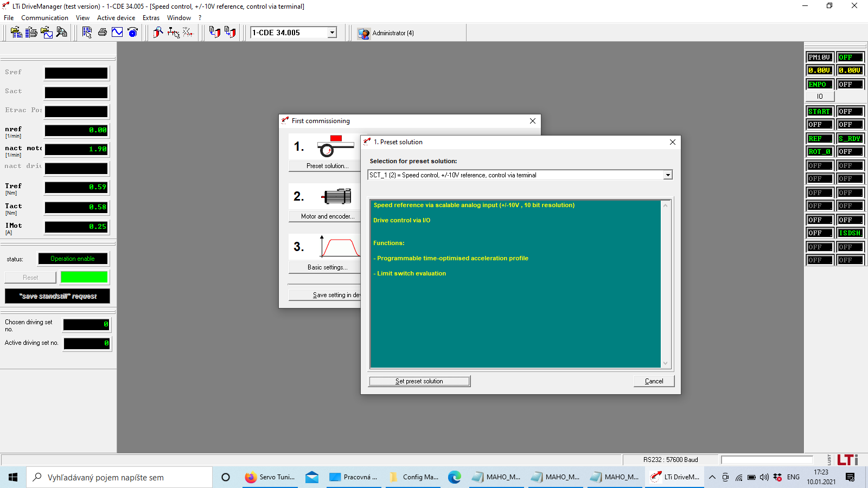
Task: Click the RS232 : 57600 Baud status text
Action: point(671,460)
